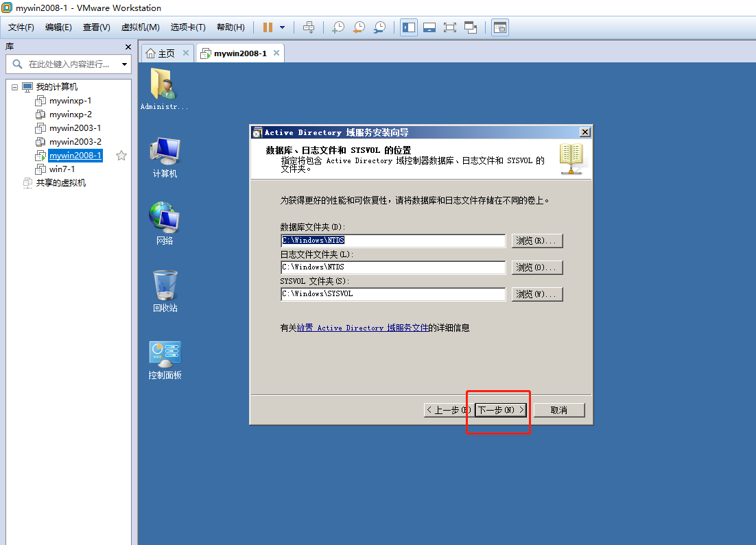Click the 日志文件文件夹 path field
Image resolution: width=756 pixels, height=545 pixels.
pos(393,267)
